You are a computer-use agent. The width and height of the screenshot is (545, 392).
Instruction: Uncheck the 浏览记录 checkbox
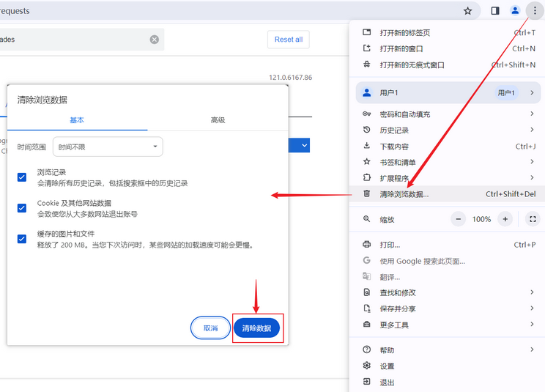pyautogui.click(x=22, y=177)
